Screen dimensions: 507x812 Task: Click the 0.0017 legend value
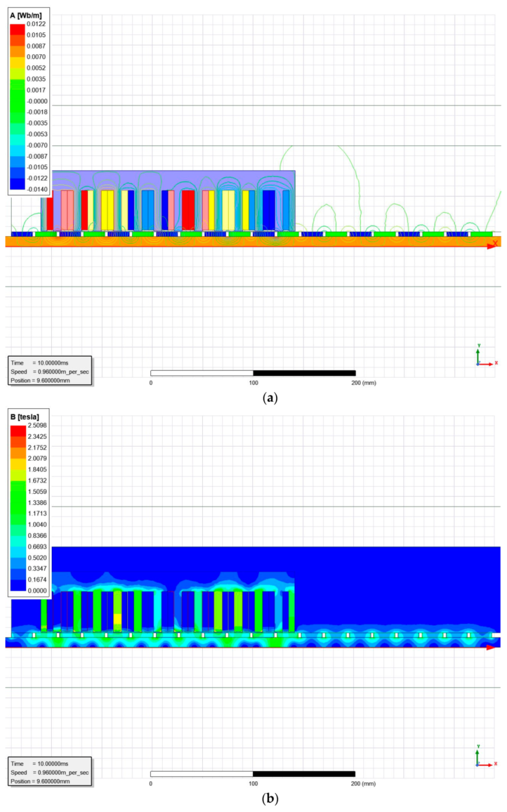click(x=37, y=90)
